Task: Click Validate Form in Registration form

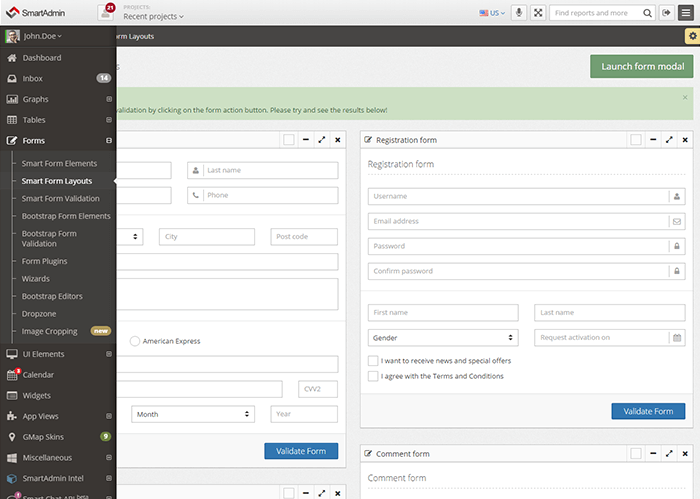Action: click(x=648, y=411)
